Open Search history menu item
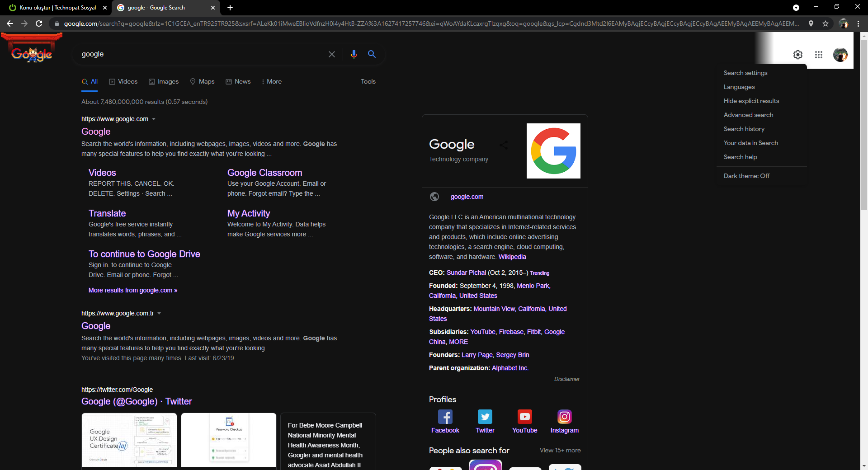 point(744,129)
